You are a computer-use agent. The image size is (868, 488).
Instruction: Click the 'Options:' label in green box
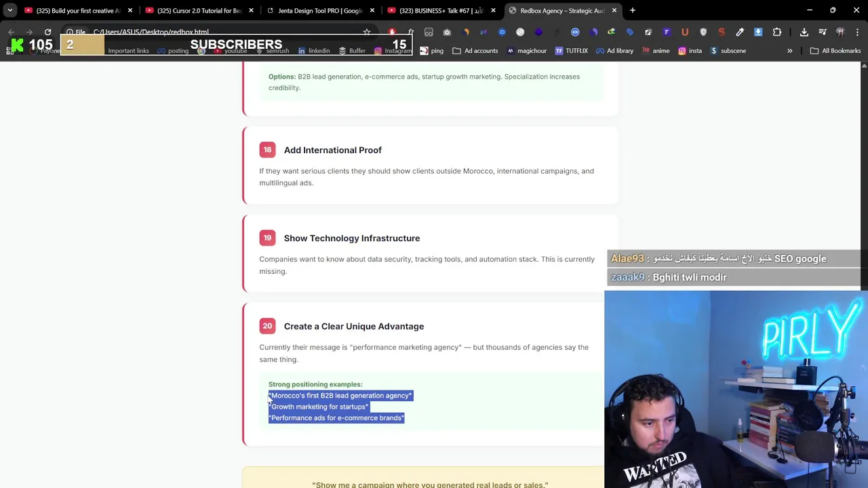coord(282,77)
